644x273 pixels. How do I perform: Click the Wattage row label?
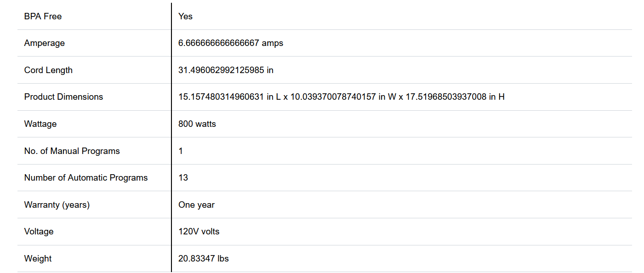(x=40, y=124)
